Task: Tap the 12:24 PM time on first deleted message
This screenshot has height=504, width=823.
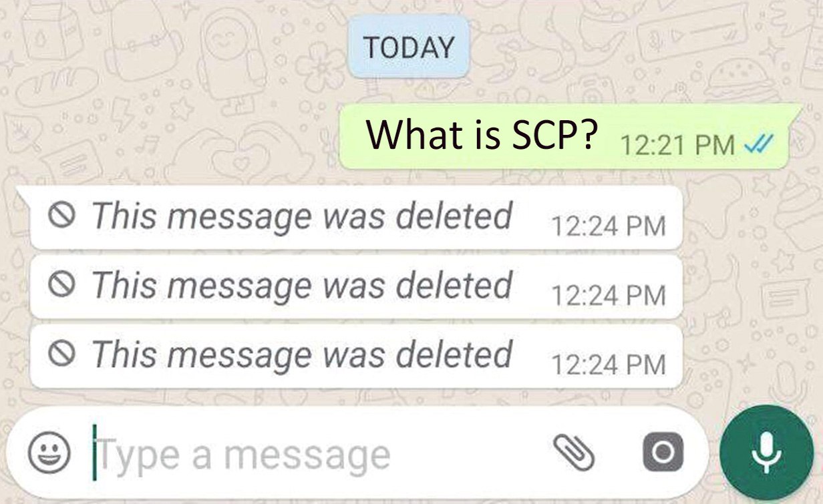Action: 609,226
